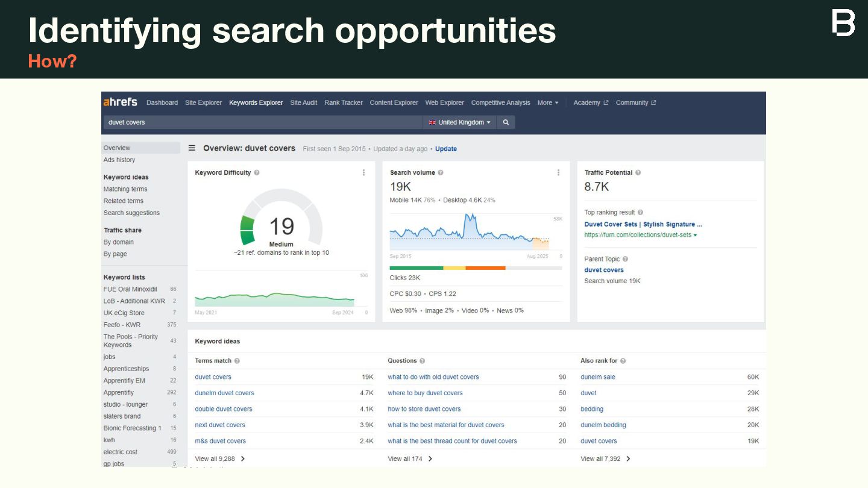Click the ahrefs logo
The width and height of the screenshot is (868, 488).
[x=121, y=102]
